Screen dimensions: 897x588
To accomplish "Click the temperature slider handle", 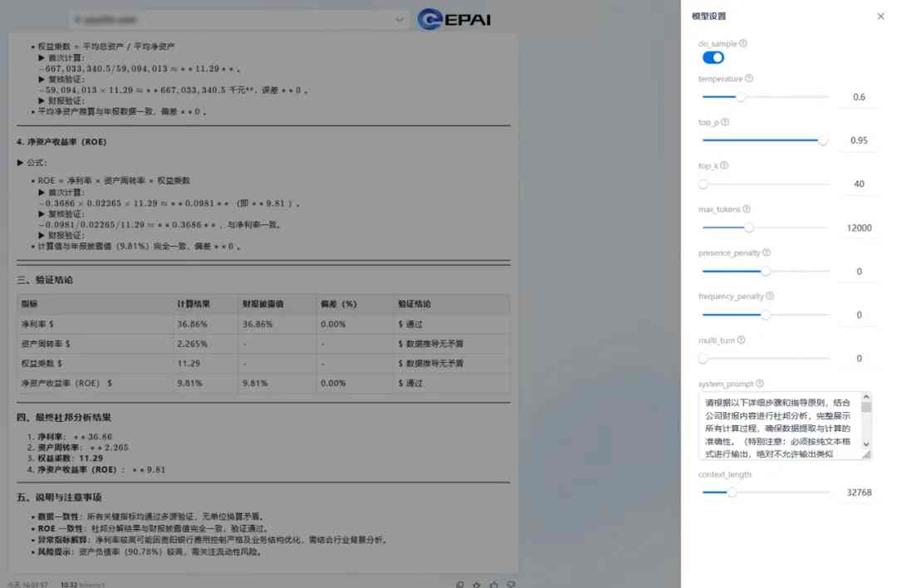I will click(x=742, y=96).
